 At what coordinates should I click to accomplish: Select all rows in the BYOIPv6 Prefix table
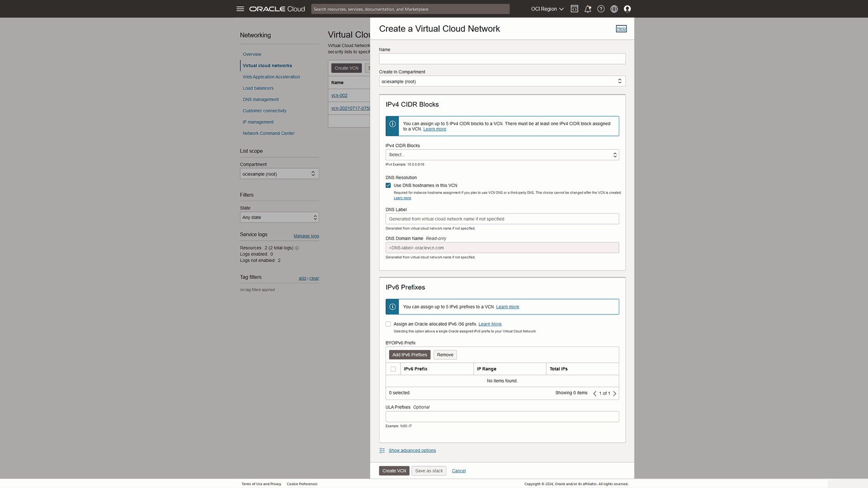pos(393,369)
